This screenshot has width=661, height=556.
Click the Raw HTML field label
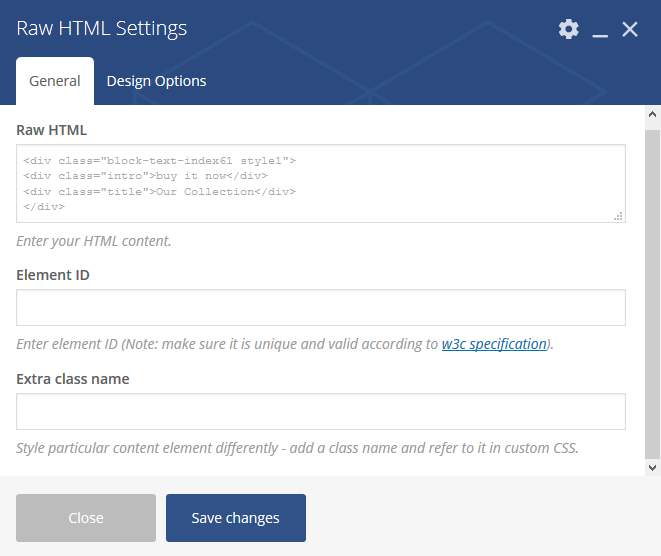coord(51,130)
